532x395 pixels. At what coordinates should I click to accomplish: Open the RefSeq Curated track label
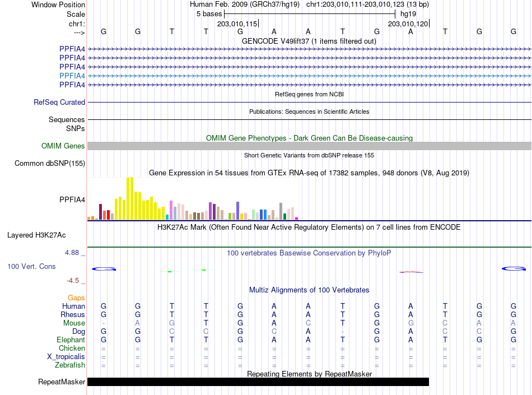[x=59, y=102]
